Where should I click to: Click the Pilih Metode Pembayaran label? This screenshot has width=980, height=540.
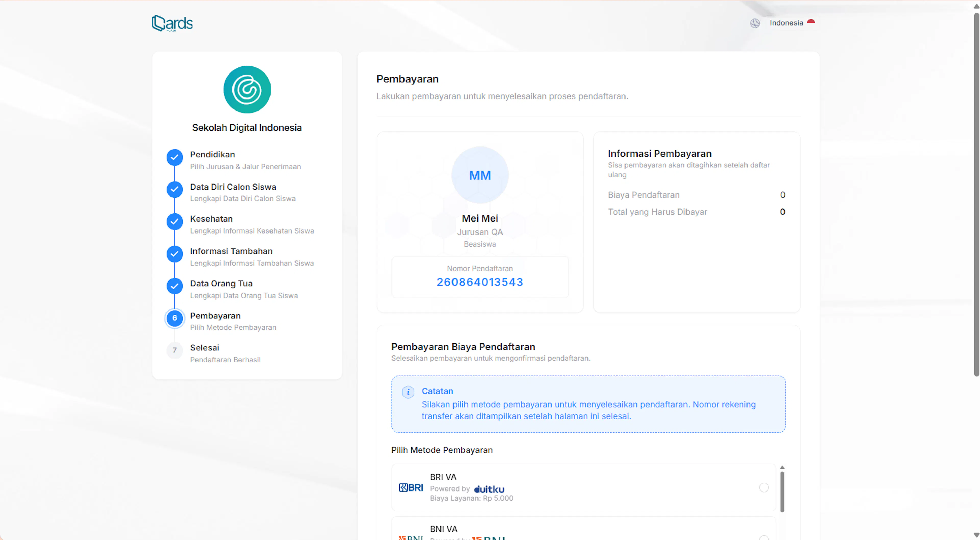click(x=442, y=450)
